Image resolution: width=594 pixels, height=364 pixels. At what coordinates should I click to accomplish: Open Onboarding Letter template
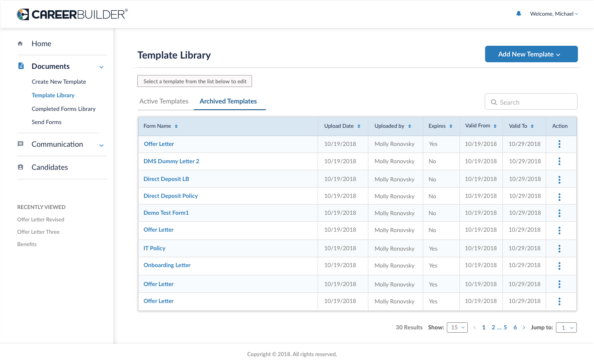(x=167, y=265)
